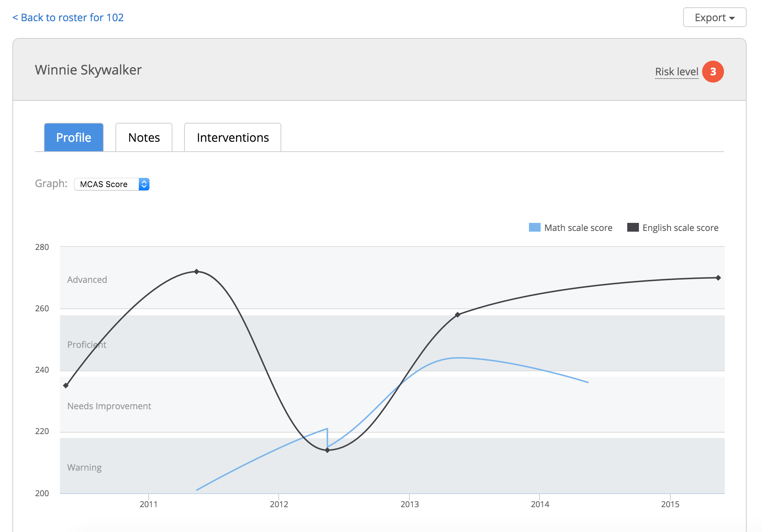Click the 200 y-axis label

click(x=42, y=493)
